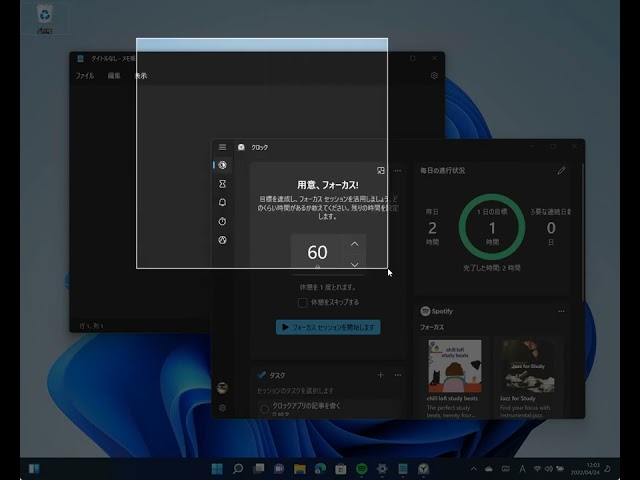
Task: Open Clock settings gear at sidebar bottom
Action: (222, 408)
